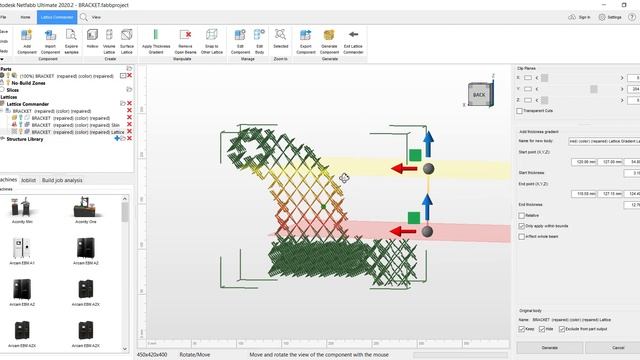The width and height of the screenshot is (640, 360).
Task: Click the Sign In account icon
Action: pyautogui.click(x=572, y=17)
